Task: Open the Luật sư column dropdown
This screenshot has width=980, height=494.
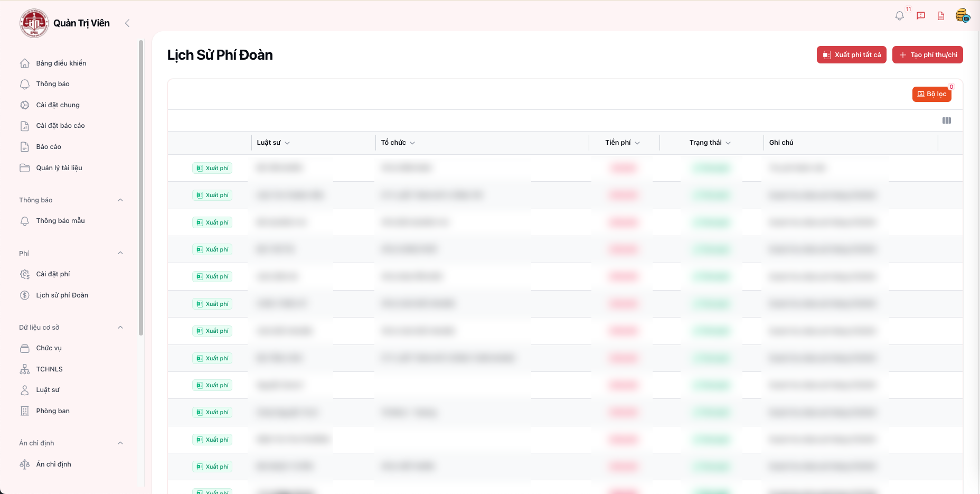Action: point(287,143)
